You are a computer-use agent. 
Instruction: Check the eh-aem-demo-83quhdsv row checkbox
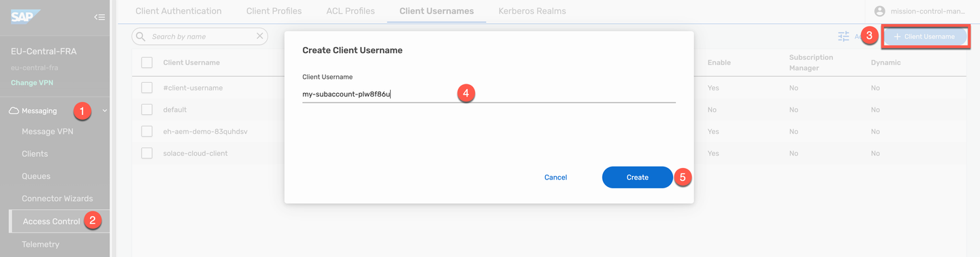pos(147,131)
